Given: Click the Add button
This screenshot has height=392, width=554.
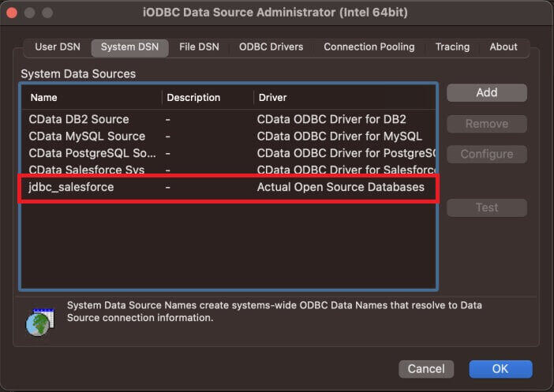Looking at the screenshot, I should 486,93.
